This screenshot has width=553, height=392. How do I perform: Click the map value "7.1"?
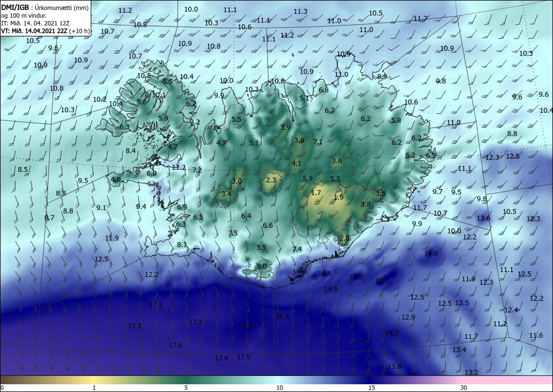coord(318,142)
